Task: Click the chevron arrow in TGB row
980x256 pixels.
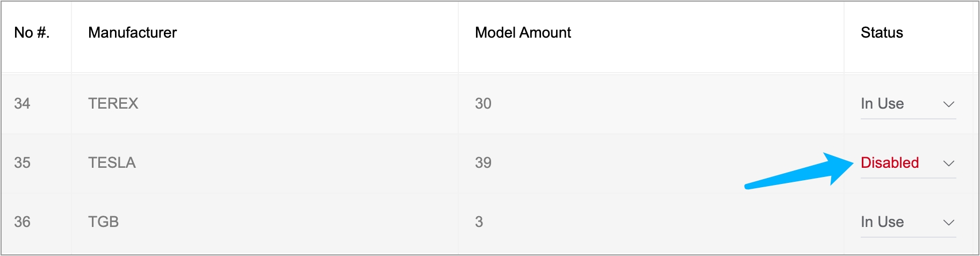Action: 948,222
